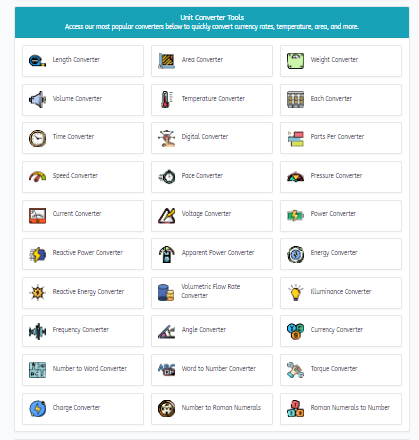This screenshot has width=419, height=440.
Task: Click the weighing scale icon for Weight Converter
Action: pos(295,61)
